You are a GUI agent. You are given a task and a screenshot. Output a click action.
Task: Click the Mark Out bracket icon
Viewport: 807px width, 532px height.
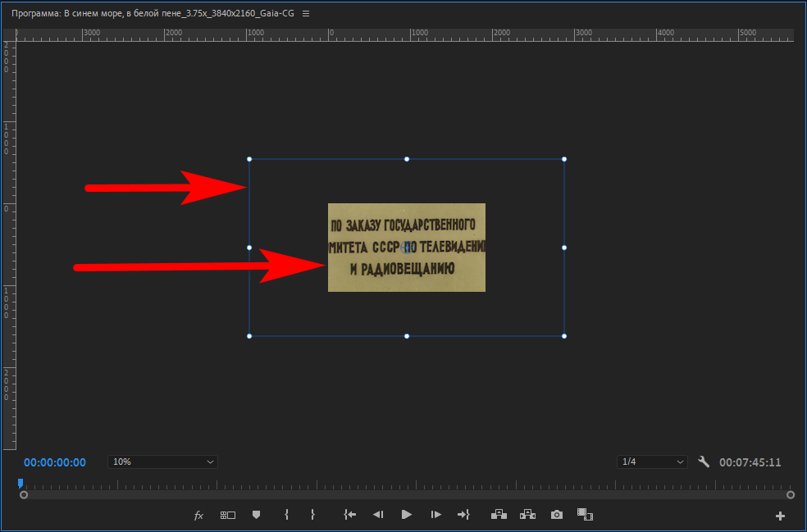click(x=312, y=515)
